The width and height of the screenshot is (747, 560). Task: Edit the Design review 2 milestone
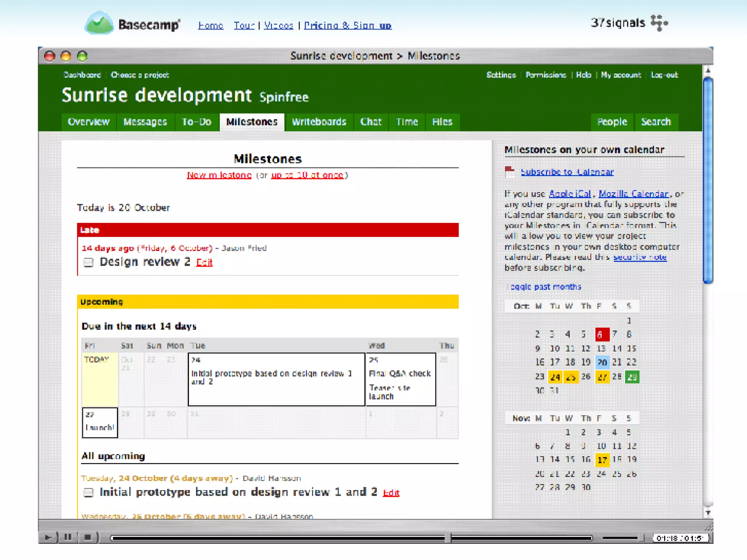point(204,262)
